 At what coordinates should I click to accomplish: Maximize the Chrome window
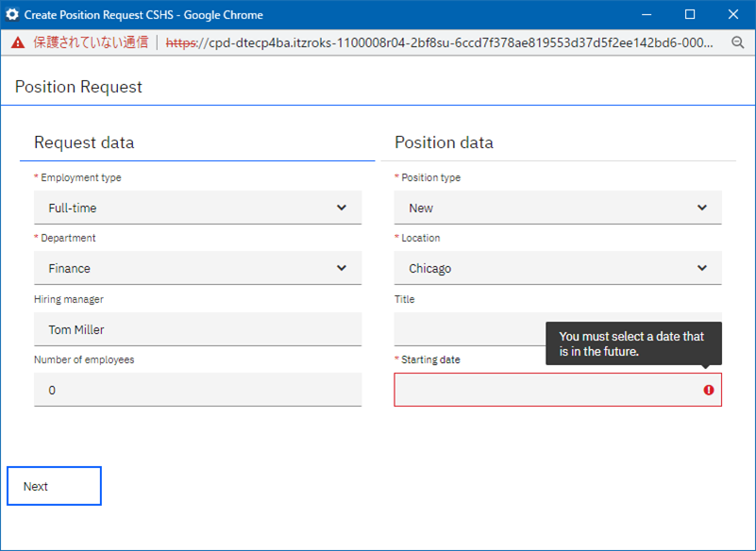(x=690, y=14)
